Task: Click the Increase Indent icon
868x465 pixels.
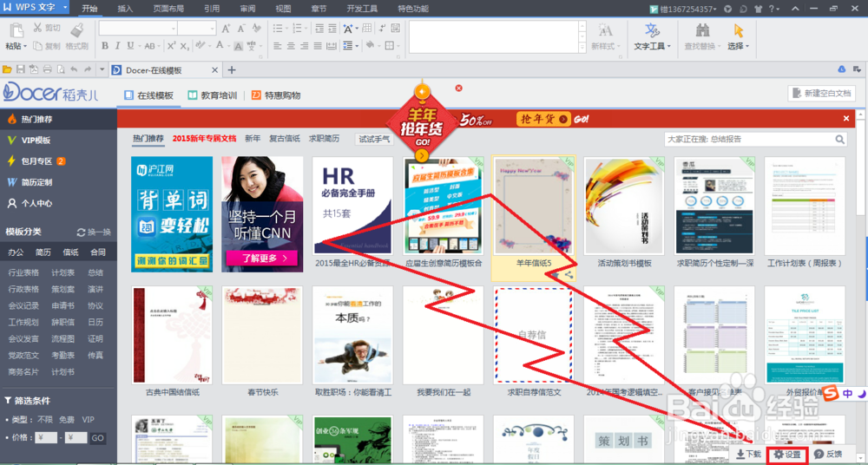Action: click(332, 29)
